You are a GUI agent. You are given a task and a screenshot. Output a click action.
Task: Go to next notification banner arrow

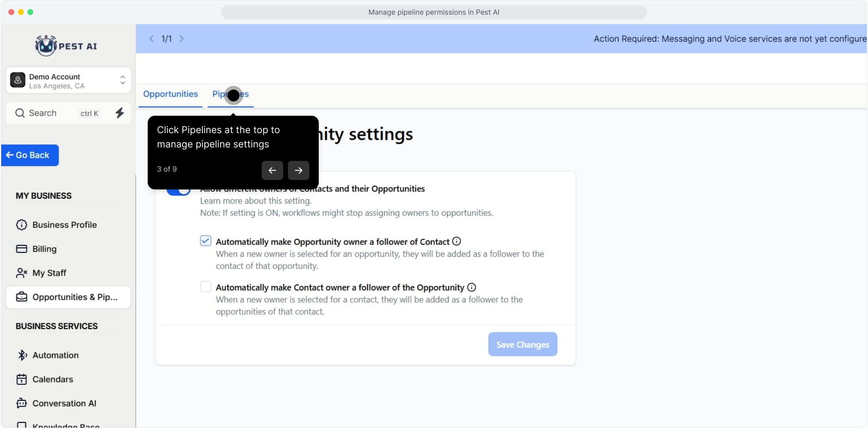(x=182, y=39)
